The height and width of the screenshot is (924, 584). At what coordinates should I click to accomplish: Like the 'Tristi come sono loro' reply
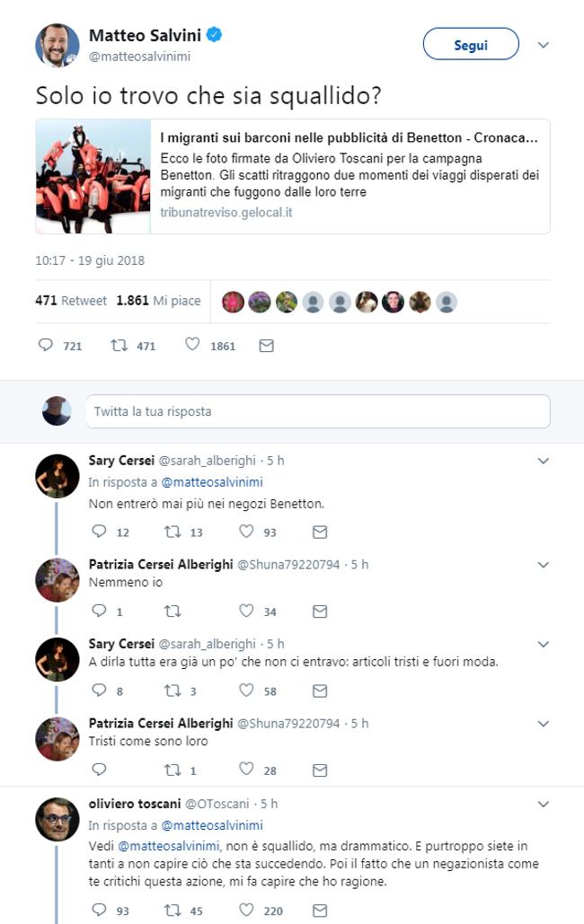pyautogui.click(x=246, y=770)
